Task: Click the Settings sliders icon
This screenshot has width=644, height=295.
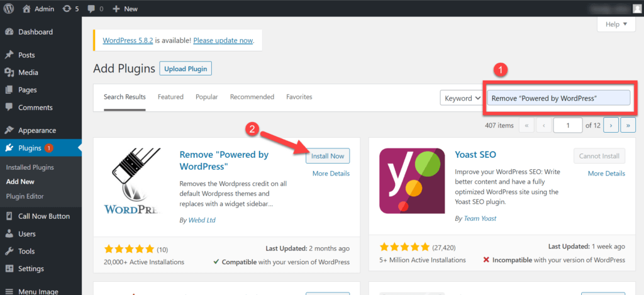Action: (x=9, y=269)
